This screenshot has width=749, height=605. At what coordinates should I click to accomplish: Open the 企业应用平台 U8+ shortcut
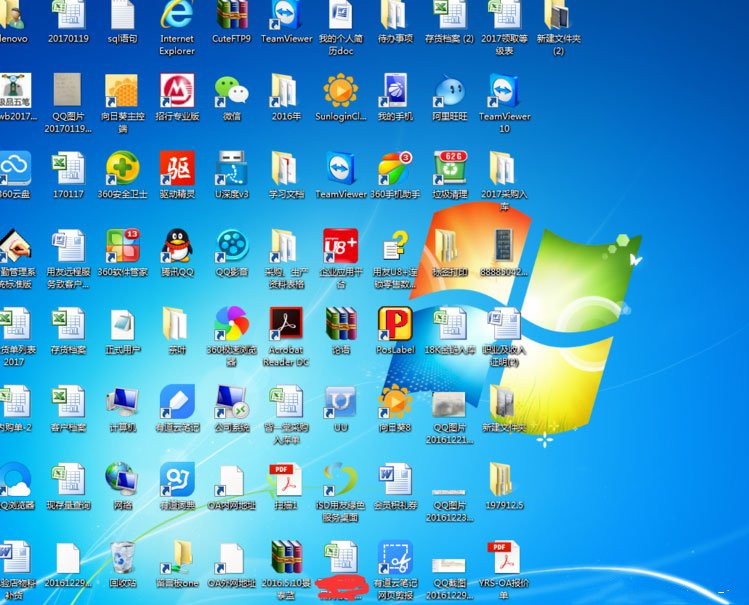coord(341,259)
